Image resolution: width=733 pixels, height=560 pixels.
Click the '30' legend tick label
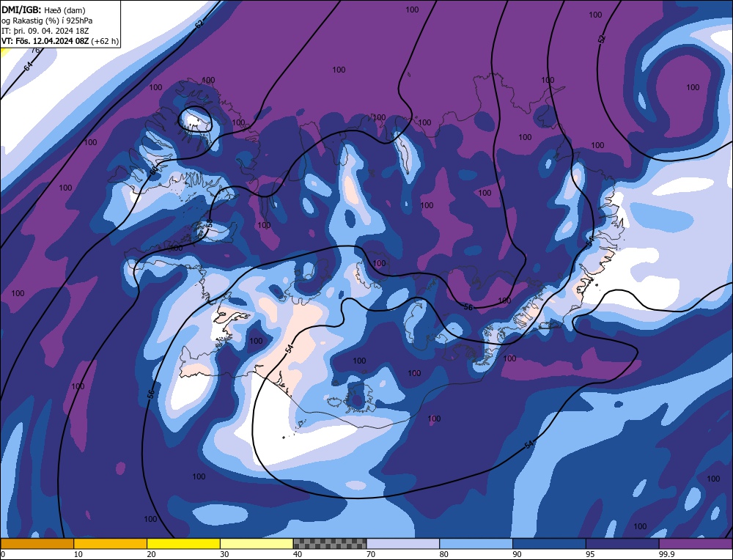coord(224,554)
